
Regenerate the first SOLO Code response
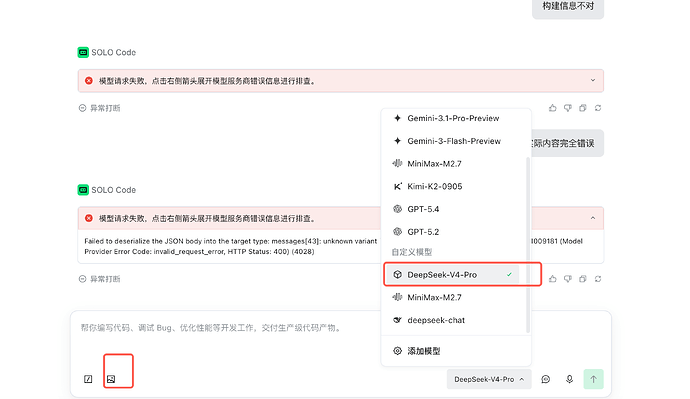(598, 108)
